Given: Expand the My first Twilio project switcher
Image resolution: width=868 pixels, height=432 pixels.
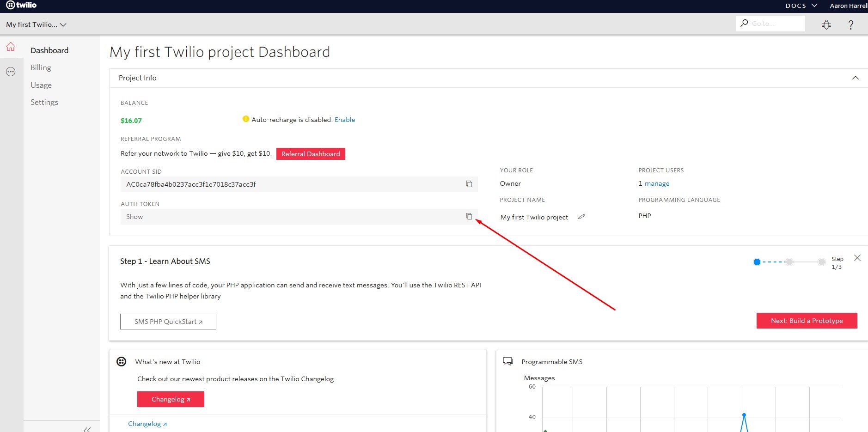Looking at the screenshot, I should pos(36,24).
